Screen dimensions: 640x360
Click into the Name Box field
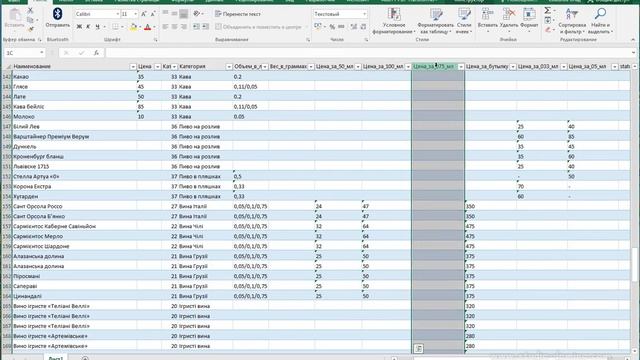[21, 53]
